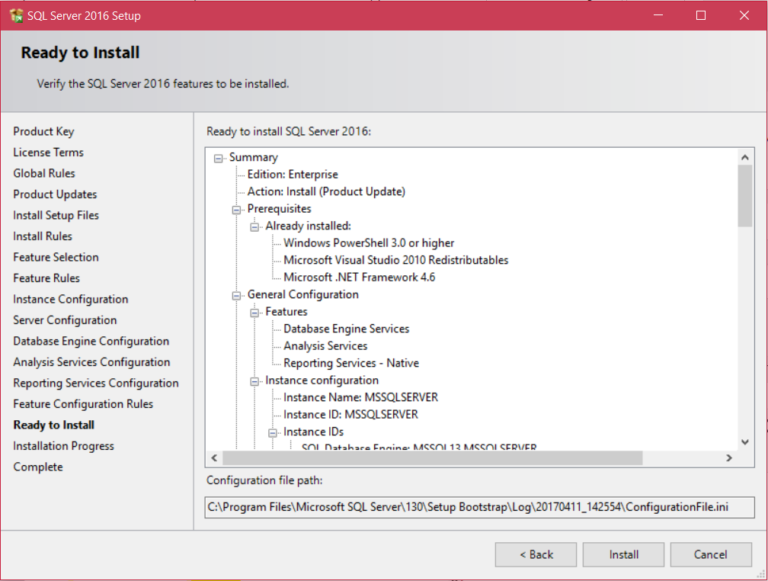The height and width of the screenshot is (581, 768).
Task: Collapse the Features tree node
Action: (x=255, y=313)
